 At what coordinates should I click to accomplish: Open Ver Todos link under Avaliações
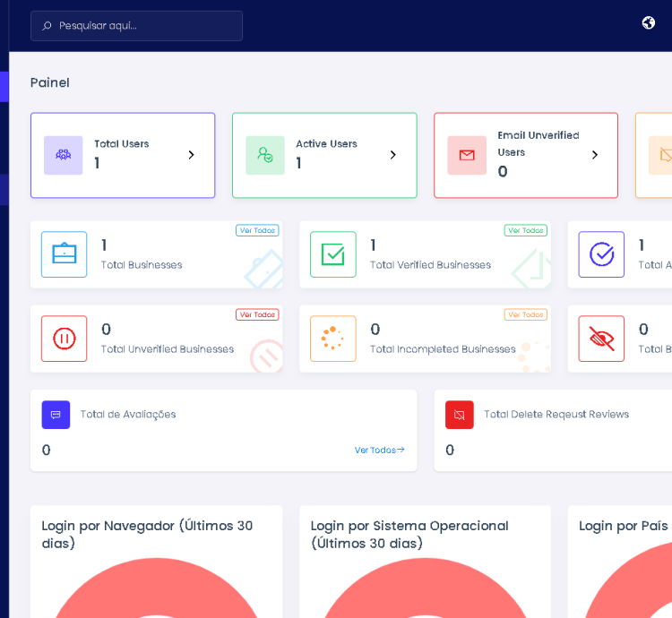click(x=379, y=450)
